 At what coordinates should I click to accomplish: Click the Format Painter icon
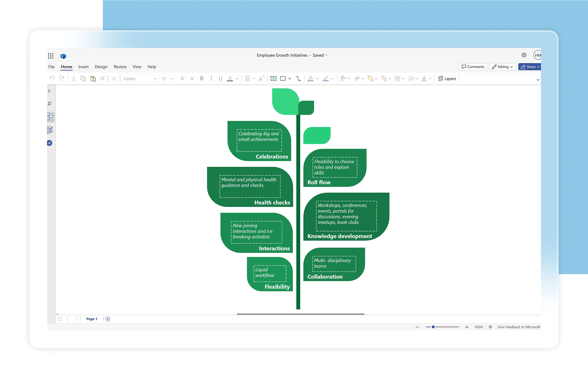(x=102, y=78)
